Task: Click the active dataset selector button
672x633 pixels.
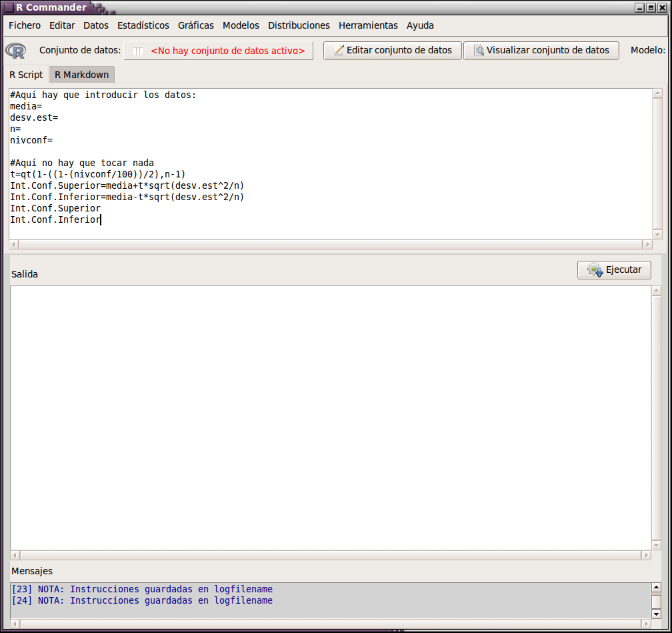Action: coord(219,51)
